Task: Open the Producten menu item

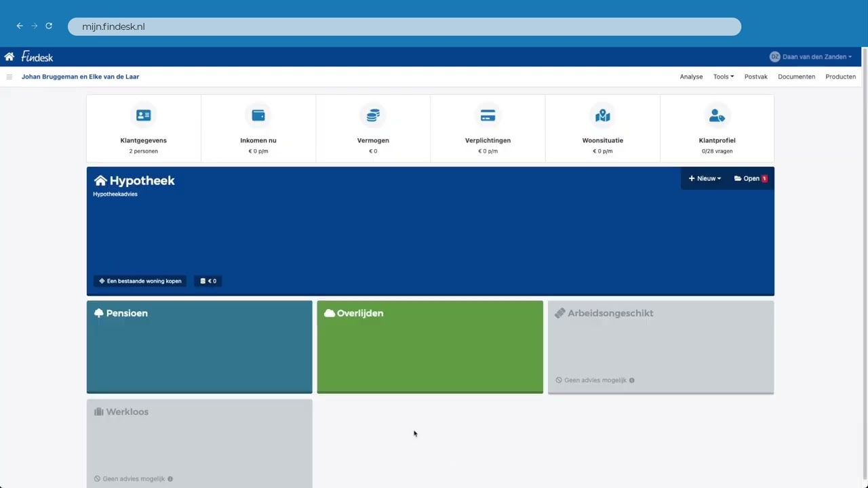Action: pos(840,77)
